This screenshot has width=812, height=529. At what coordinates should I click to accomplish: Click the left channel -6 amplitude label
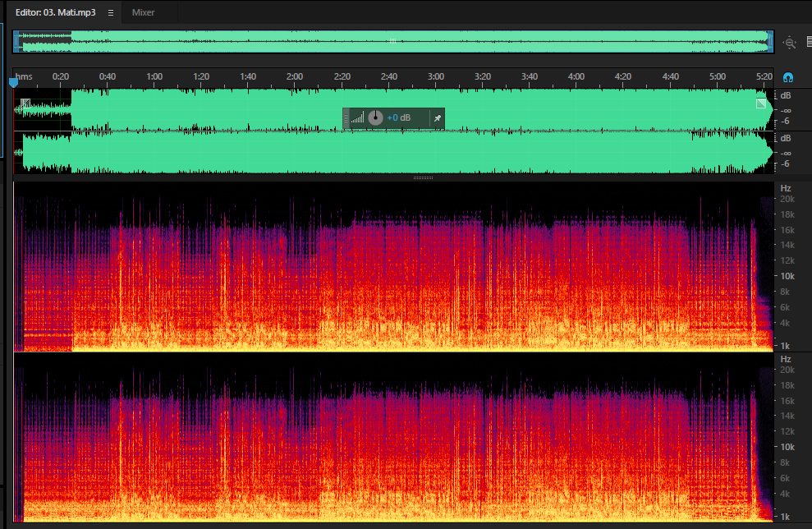point(786,122)
